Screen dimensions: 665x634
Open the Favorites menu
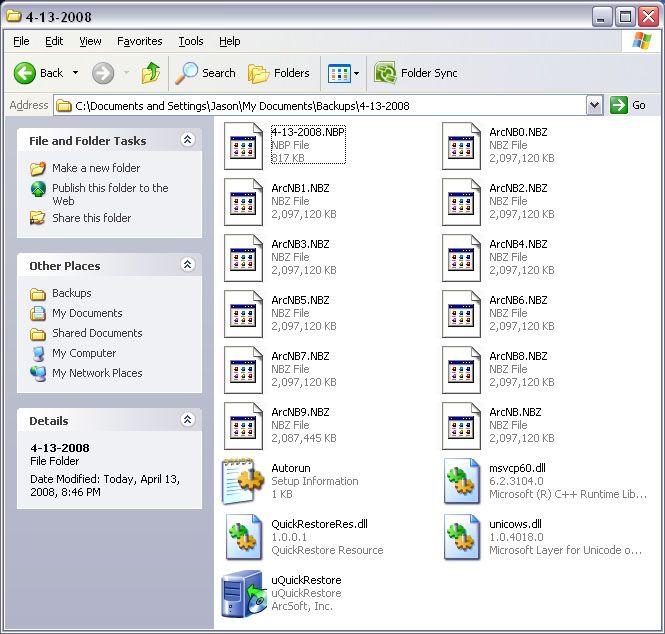tap(140, 41)
